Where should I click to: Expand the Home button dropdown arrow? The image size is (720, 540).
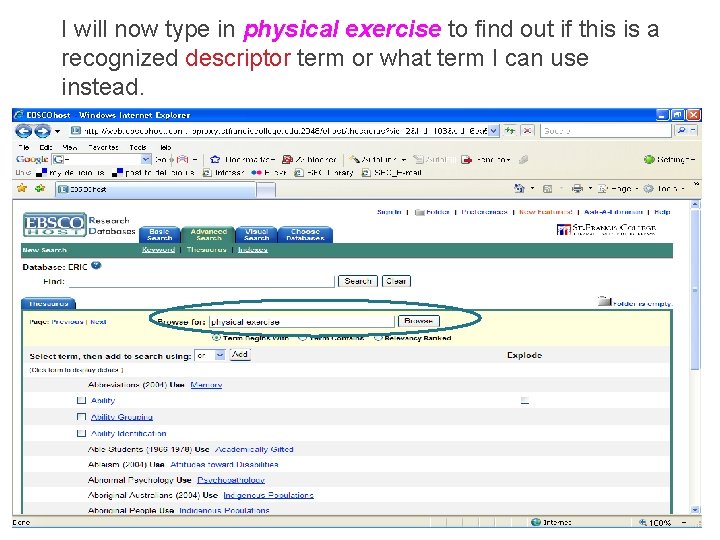click(x=533, y=189)
